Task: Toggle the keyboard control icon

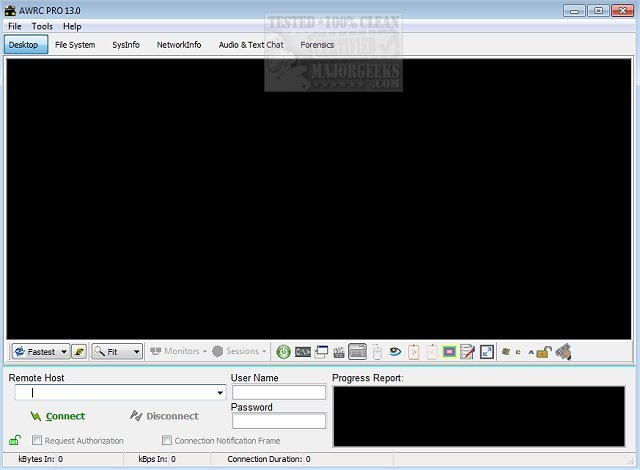Action: coord(357,352)
